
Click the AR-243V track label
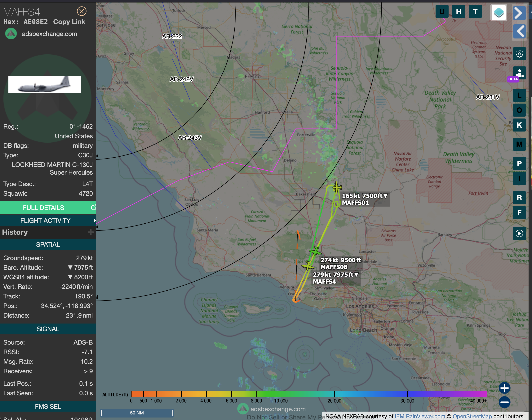[x=190, y=138]
